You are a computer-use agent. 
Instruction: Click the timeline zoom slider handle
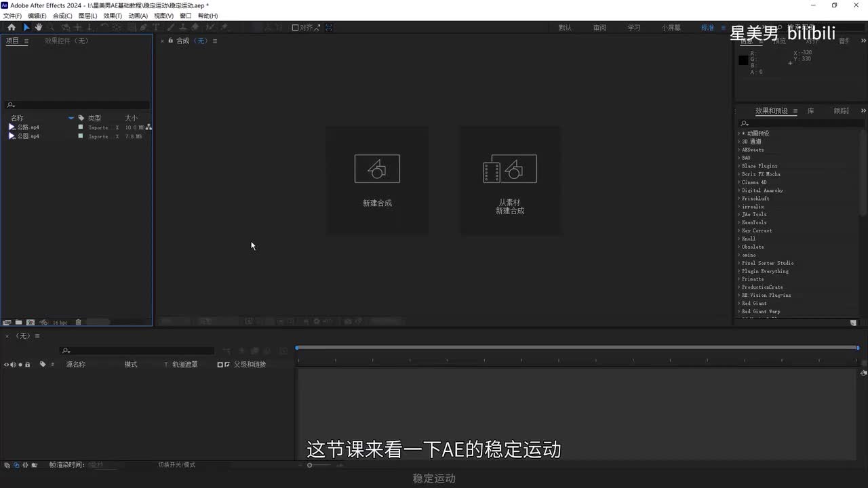pos(309,465)
